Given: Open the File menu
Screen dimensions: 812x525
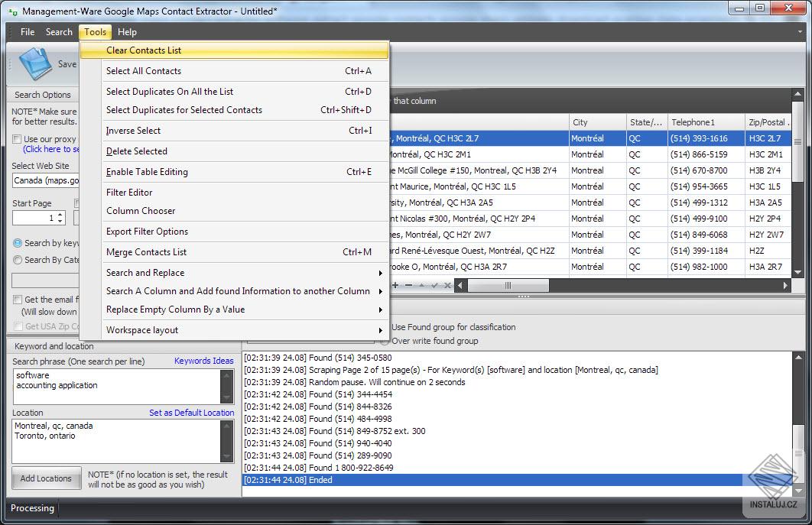Looking at the screenshot, I should [x=28, y=32].
